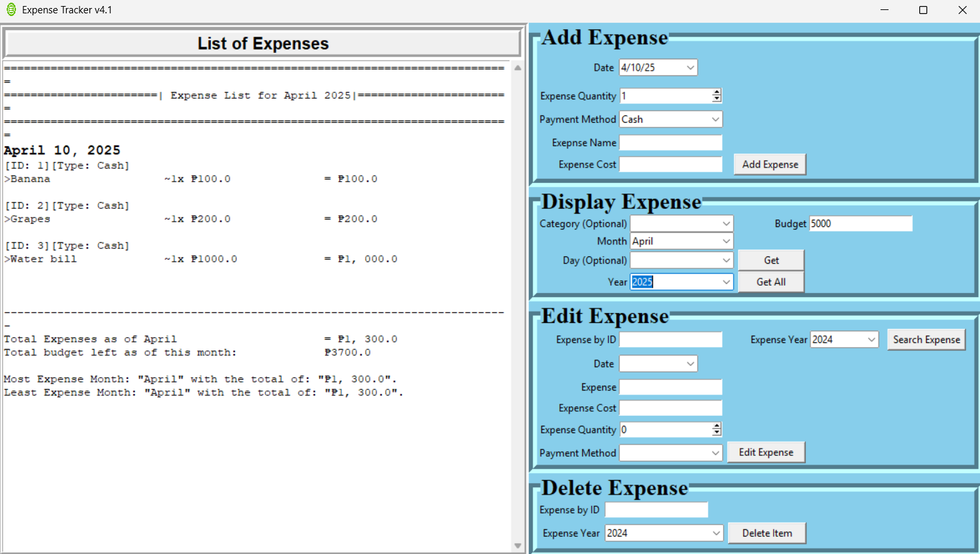Click the Get All button
Image resolution: width=980 pixels, height=554 pixels.
(771, 282)
